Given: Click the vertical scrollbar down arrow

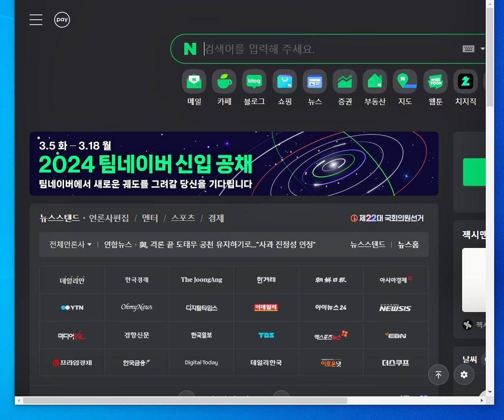Looking at the screenshot, I should click(x=490, y=392).
